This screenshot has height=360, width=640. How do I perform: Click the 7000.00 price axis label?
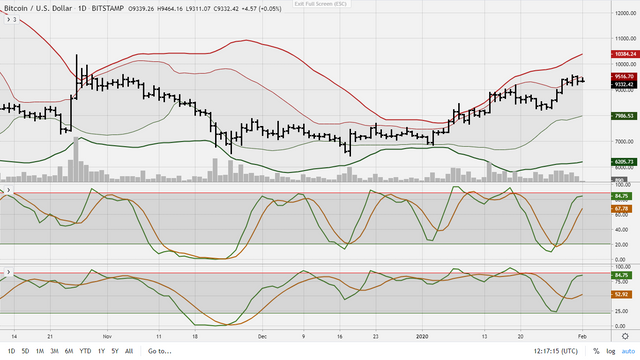(x=625, y=142)
